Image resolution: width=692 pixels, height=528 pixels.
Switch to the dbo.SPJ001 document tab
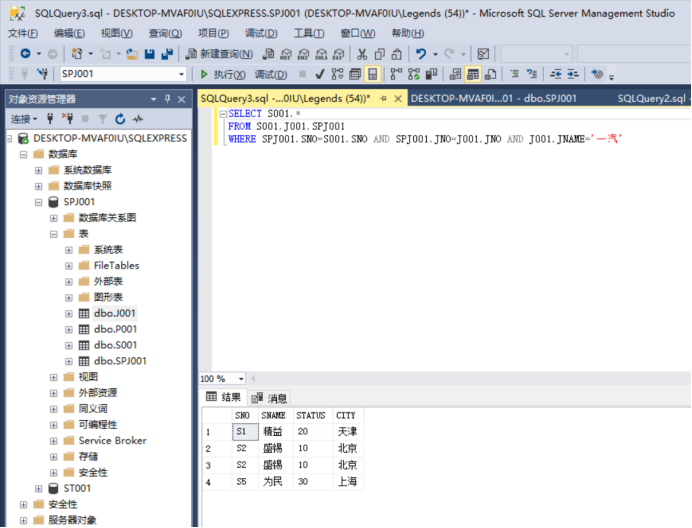pyautogui.click(x=493, y=98)
